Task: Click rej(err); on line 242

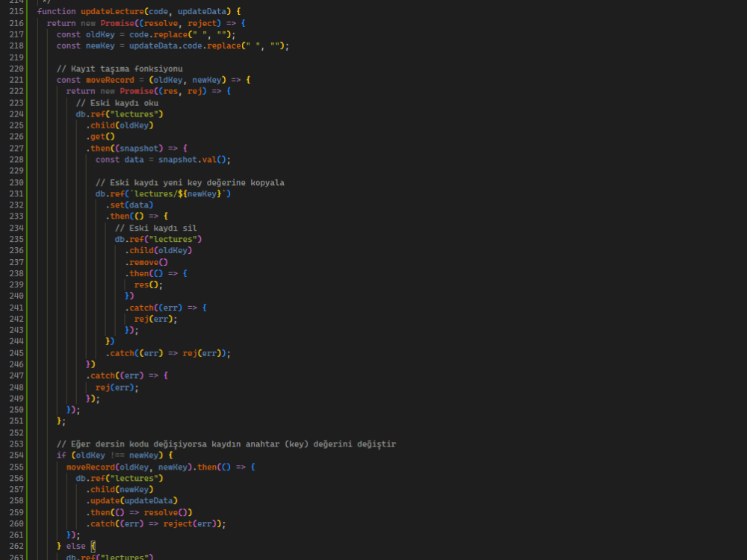Action: (156, 319)
